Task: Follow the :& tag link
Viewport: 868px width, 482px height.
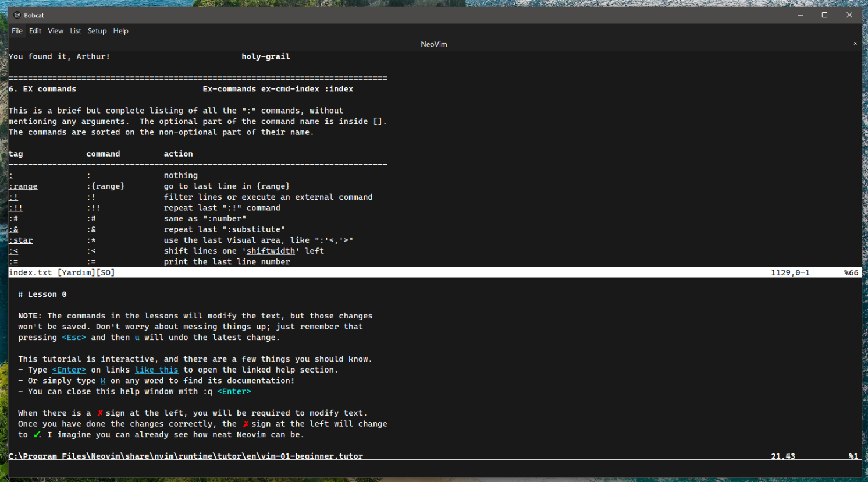Action: (13, 229)
